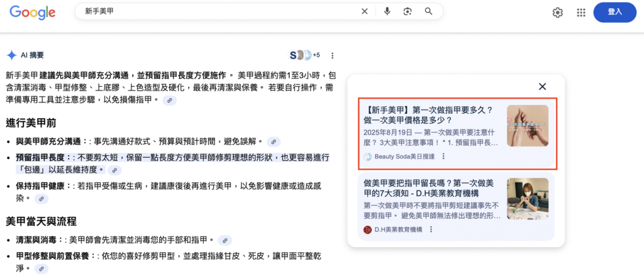Open the 【新手美甲】 Beauty Soda article
Screen dimensions: 644x276
pos(428,114)
